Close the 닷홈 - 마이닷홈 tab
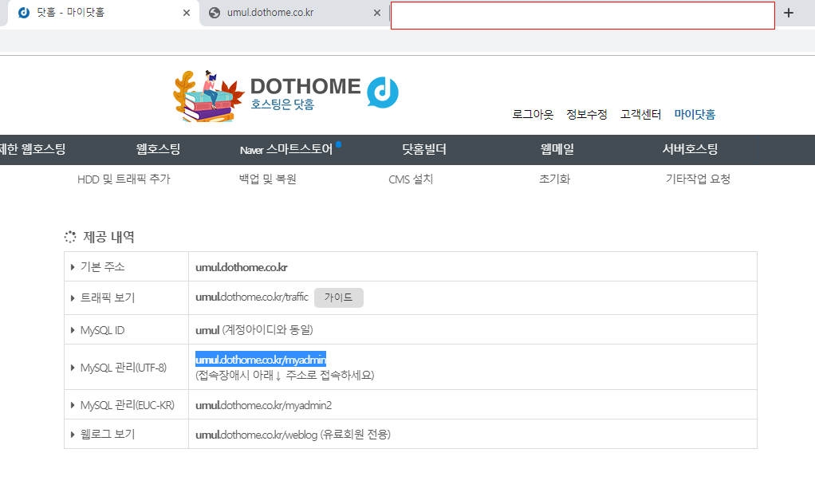The height and width of the screenshot is (504, 815). pos(187,13)
